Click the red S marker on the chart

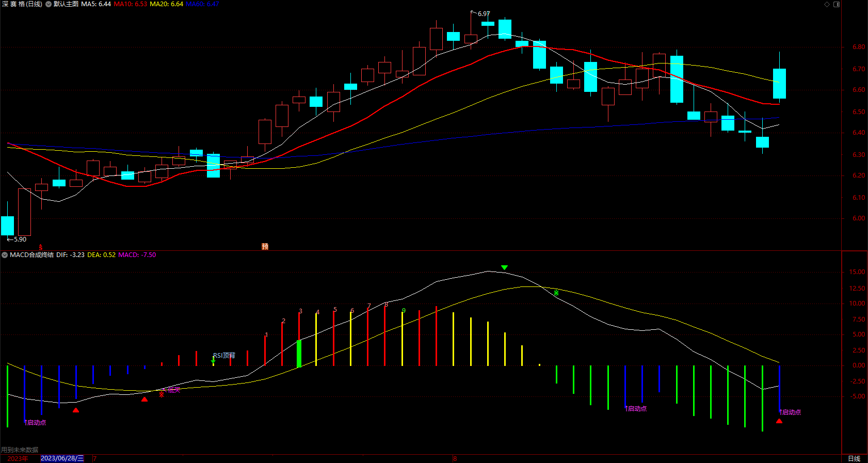pos(41,247)
